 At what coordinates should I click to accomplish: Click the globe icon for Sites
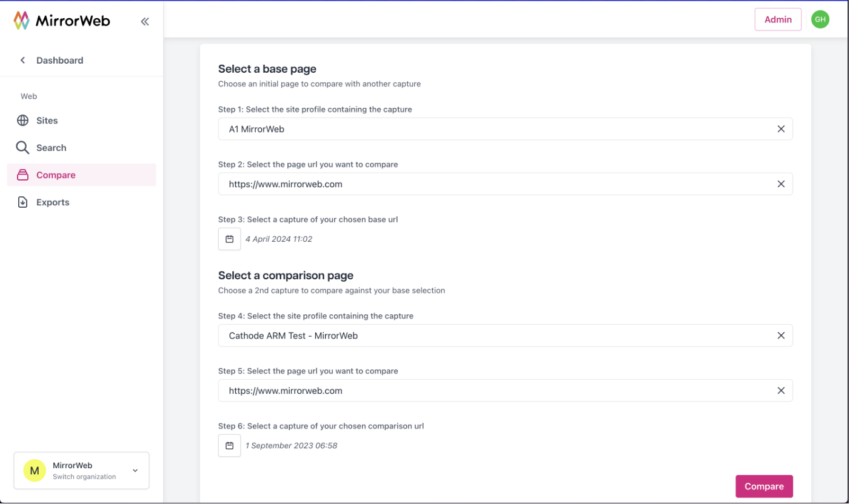[22, 120]
